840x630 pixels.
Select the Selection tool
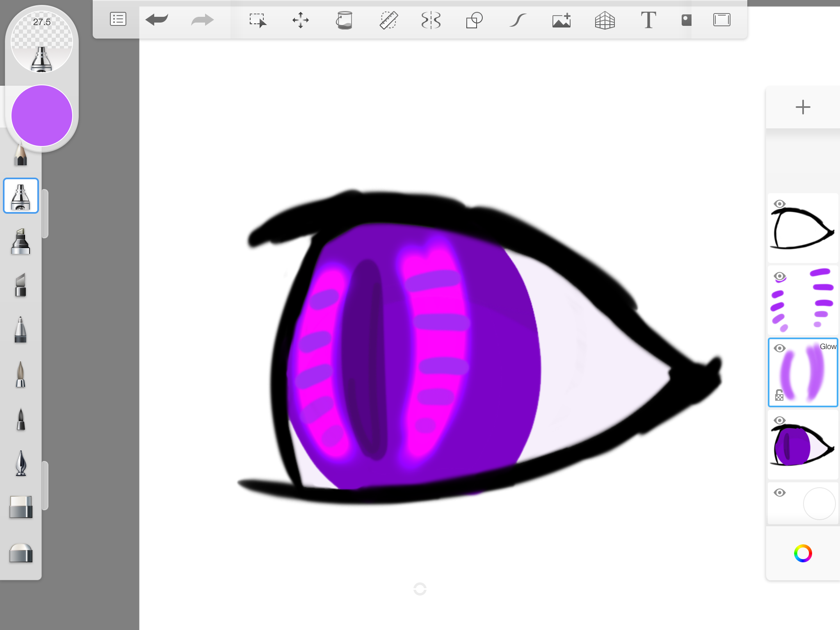pyautogui.click(x=258, y=20)
